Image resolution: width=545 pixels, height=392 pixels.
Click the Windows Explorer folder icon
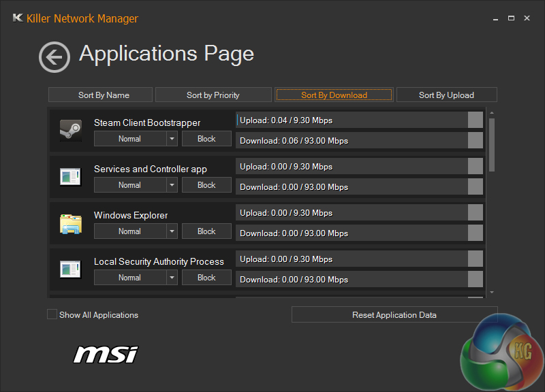[70, 223]
